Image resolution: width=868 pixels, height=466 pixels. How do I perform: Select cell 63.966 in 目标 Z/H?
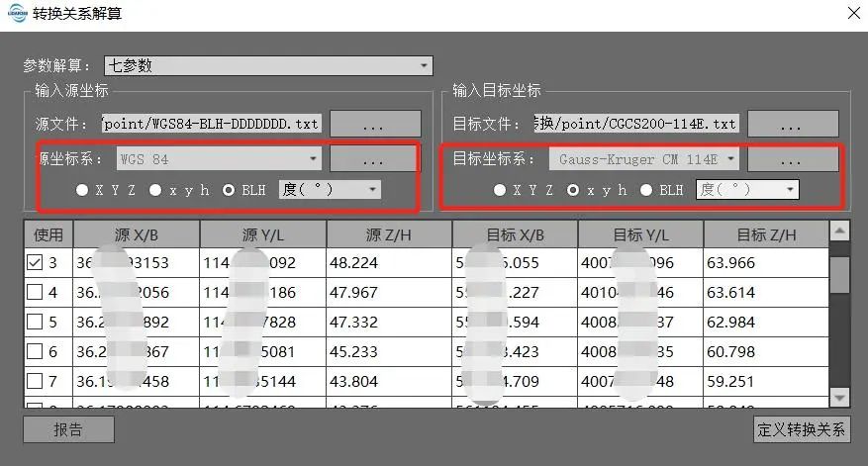pos(766,262)
